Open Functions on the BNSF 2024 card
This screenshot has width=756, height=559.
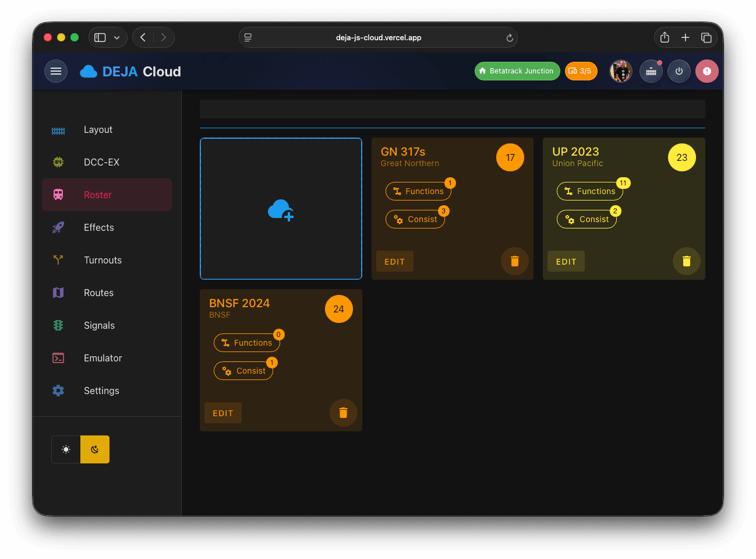pyautogui.click(x=247, y=343)
